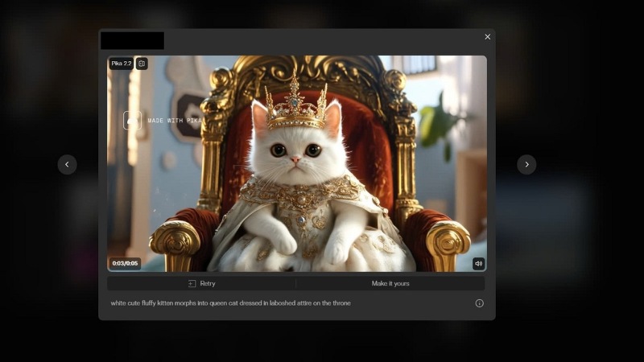Click the dimmed background right of dialog
Image resolution: width=644 pixels, height=362 pixels.
[580, 241]
